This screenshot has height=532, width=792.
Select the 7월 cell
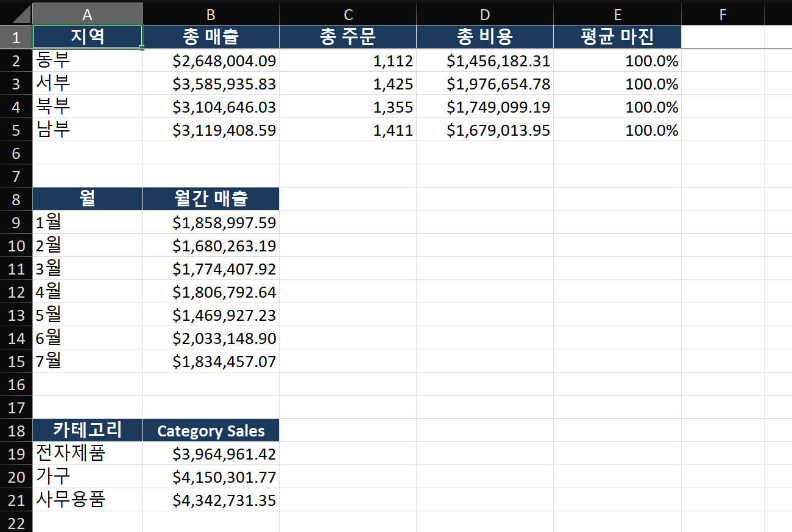click(x=87, y=361)
